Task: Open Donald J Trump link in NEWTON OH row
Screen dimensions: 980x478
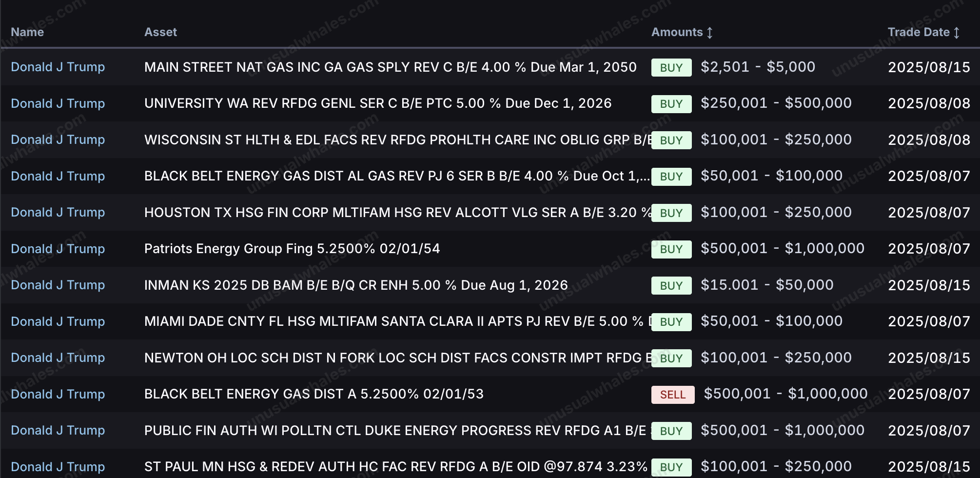Action: pyautogui.click(x=58, y=358)
